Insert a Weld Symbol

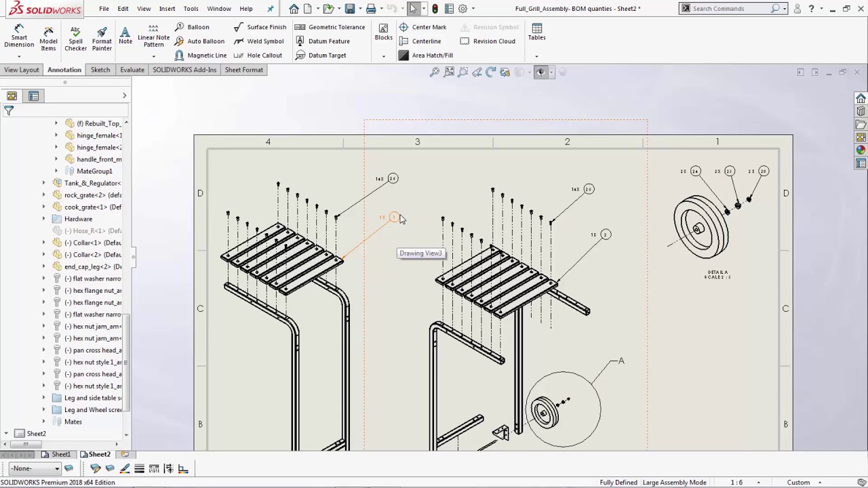click(x=258, y=41)
